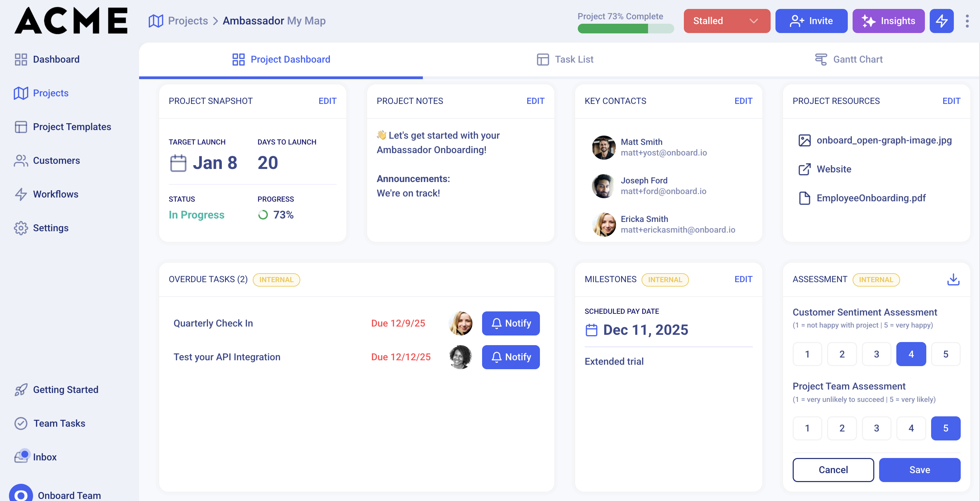Click the project completion progress bar

click(x=625, y=29)
